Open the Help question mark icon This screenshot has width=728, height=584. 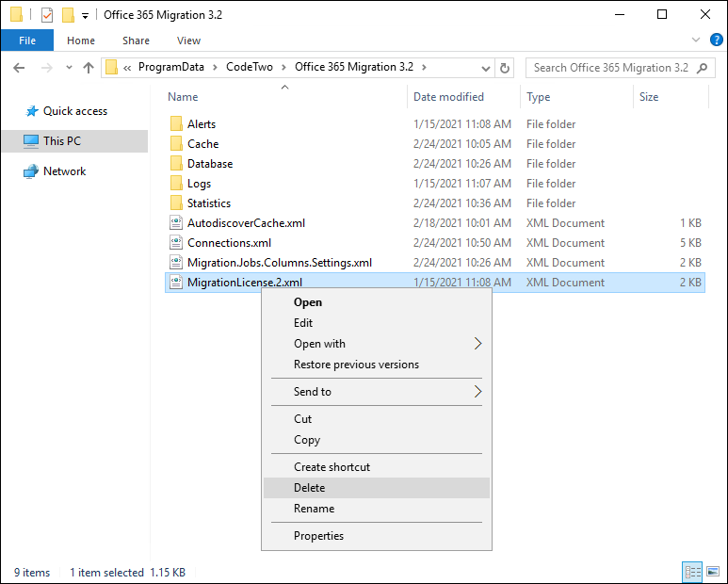(716, 40)
